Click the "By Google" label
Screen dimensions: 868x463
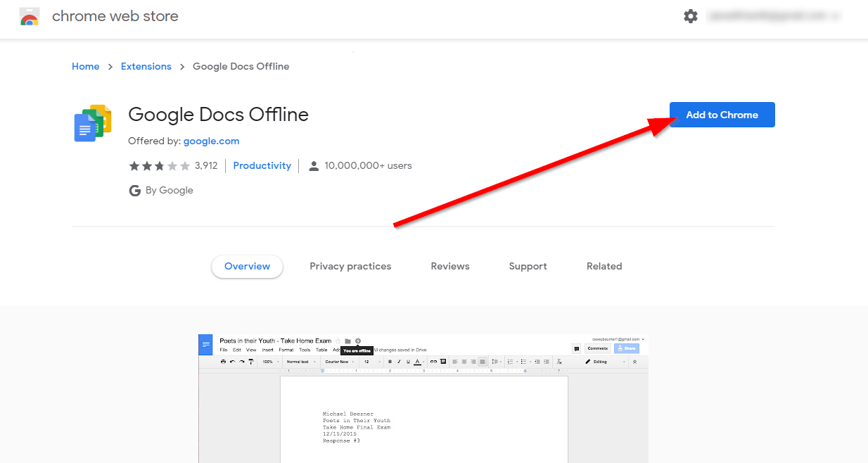pos(170,191)
